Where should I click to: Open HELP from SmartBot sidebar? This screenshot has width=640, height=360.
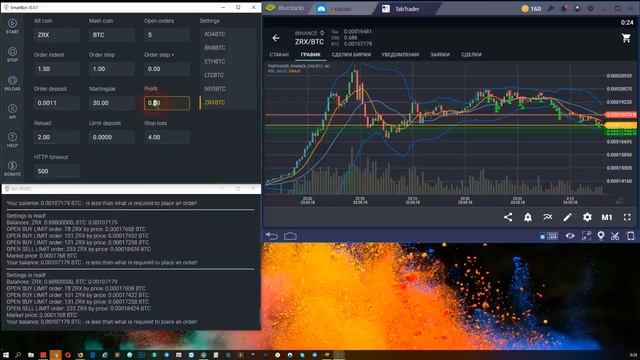12,137
